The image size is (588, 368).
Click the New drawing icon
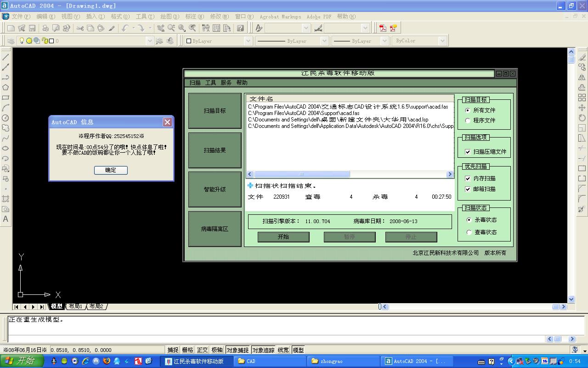pyautogui.click(x=11, y=28)
